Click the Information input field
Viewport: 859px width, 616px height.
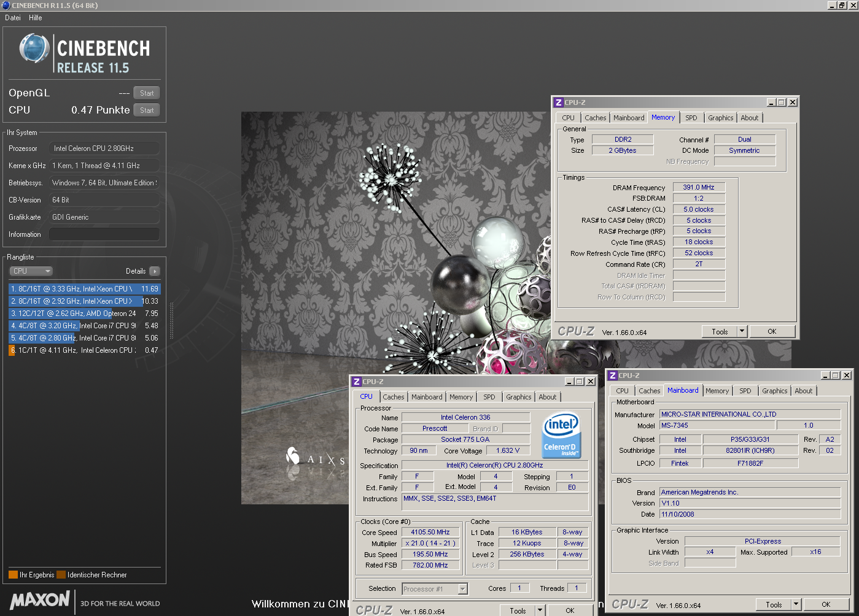click(x=104, y=234)
